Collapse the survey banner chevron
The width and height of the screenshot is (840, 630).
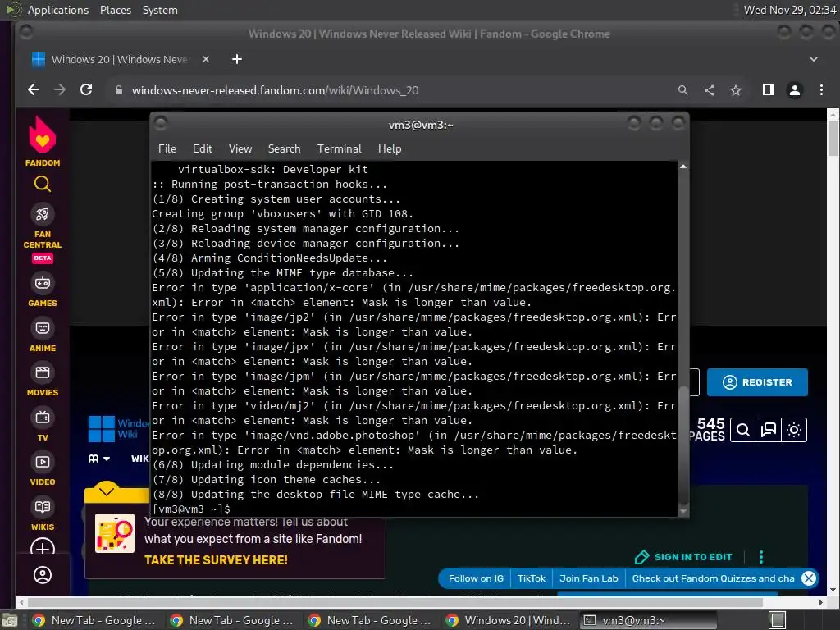[x=107, y=491]
